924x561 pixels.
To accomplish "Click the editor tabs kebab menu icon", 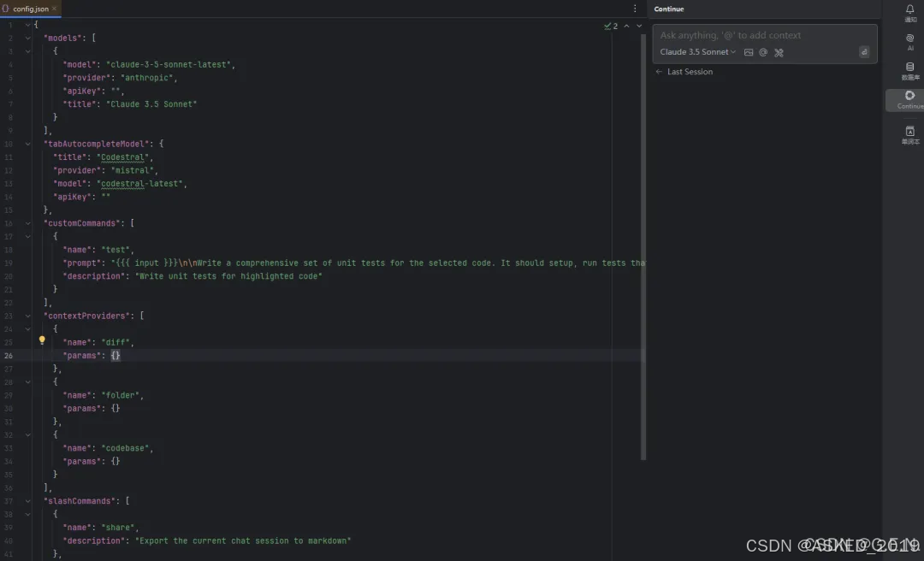I will (635, 9).
